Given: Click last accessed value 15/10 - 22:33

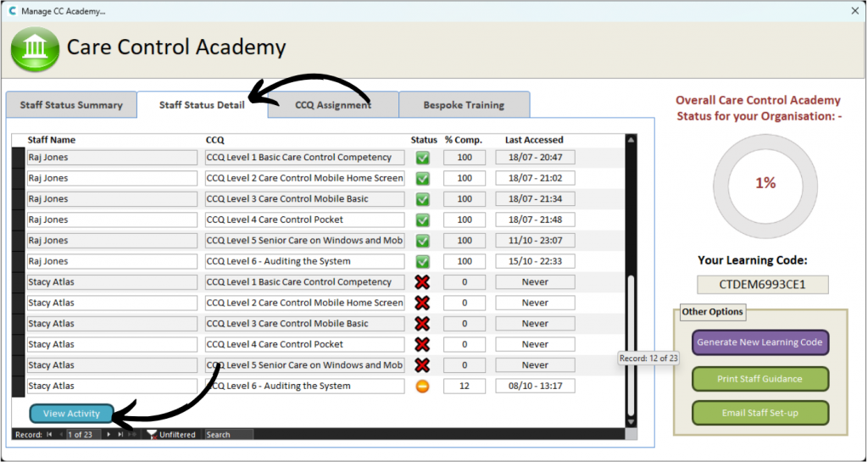Looking at the screenshot, I should (535, 261).
